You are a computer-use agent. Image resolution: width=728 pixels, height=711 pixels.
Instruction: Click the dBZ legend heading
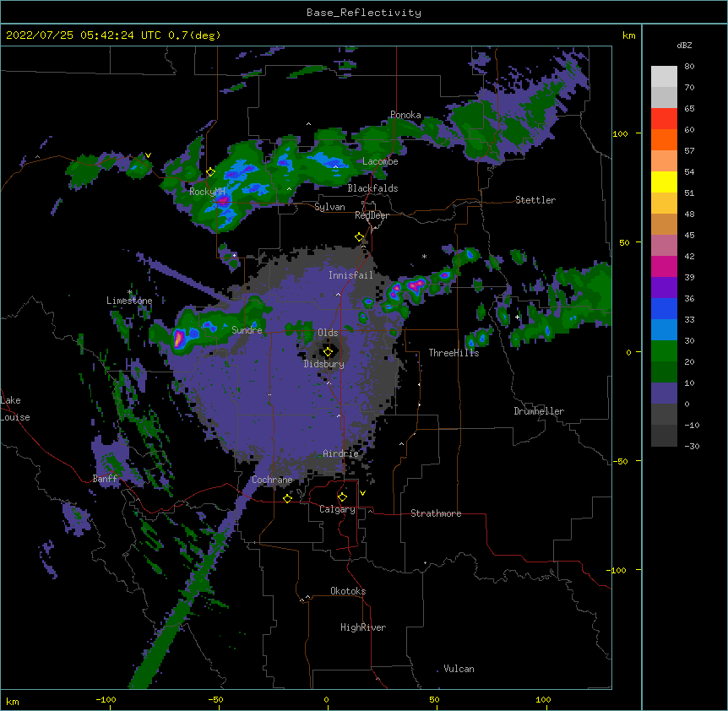684,45
